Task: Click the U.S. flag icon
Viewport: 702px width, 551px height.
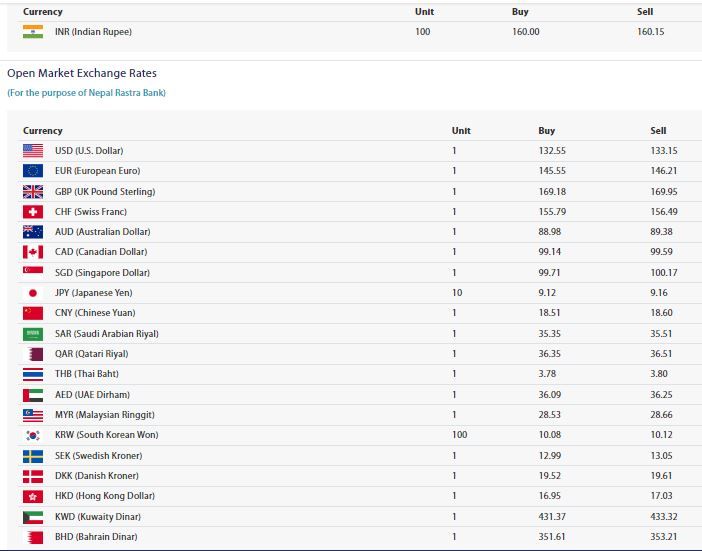Action: [x=33, y=151]
